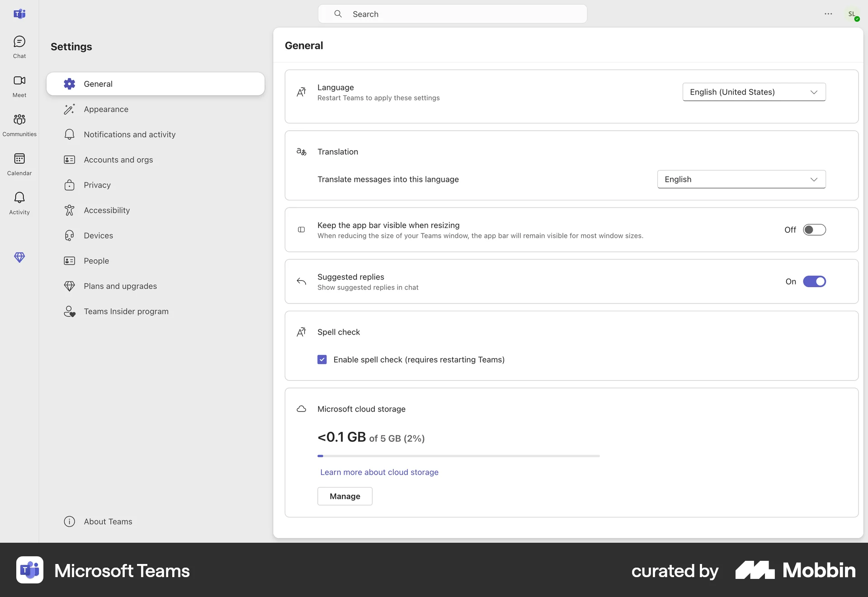Viewport: 868px width, 597px height.
Task: Enable keeping the app bar visible when resizing
Action: pyautogui.click(x=814, y=230)
